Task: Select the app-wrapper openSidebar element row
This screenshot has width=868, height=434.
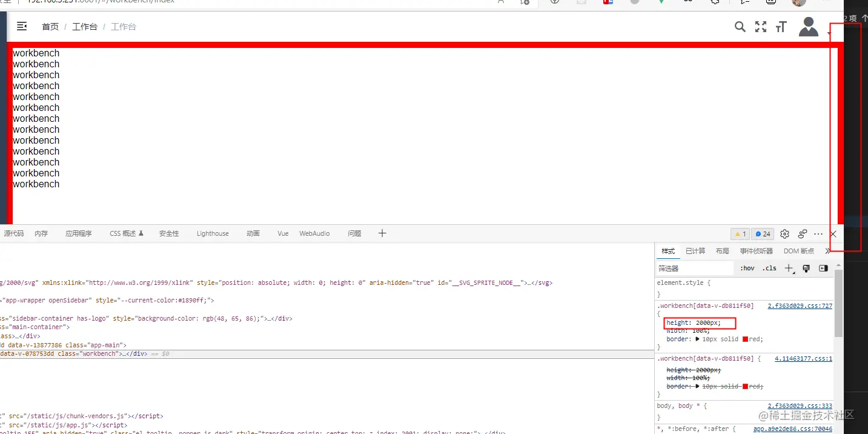Action: coord(327,300)
